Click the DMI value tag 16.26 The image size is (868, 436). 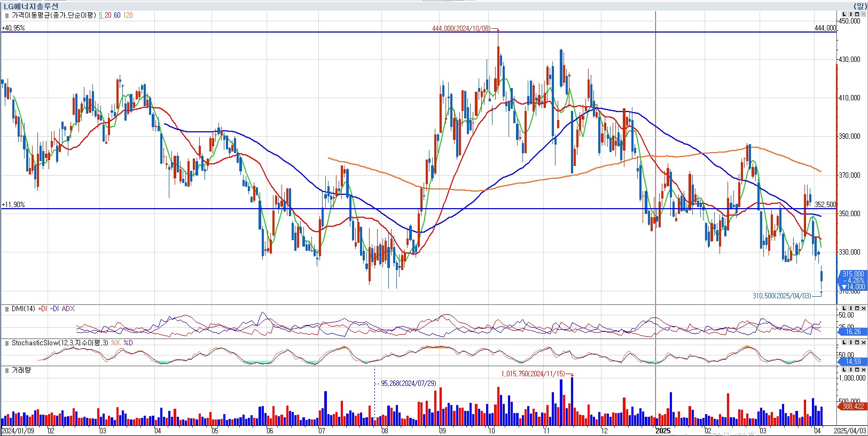[x=853, y=332]
